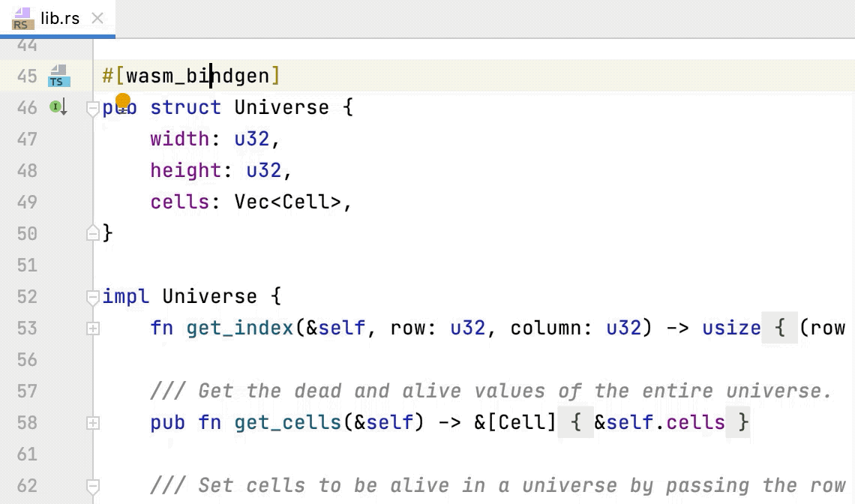Collapse the impl Universe block at line 52
The image size is (855, 504).
(x=93, y=297)
